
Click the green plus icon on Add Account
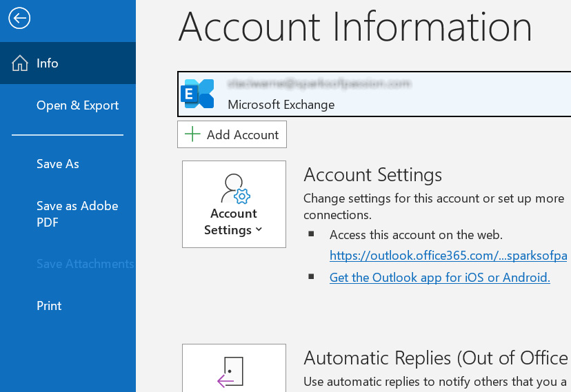tap(192, 134)
